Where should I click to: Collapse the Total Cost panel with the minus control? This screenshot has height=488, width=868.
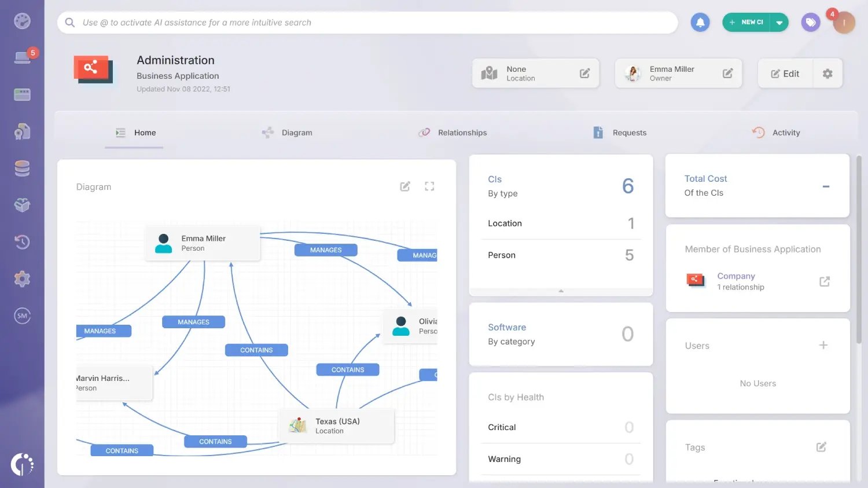click(x=826, y=186)
